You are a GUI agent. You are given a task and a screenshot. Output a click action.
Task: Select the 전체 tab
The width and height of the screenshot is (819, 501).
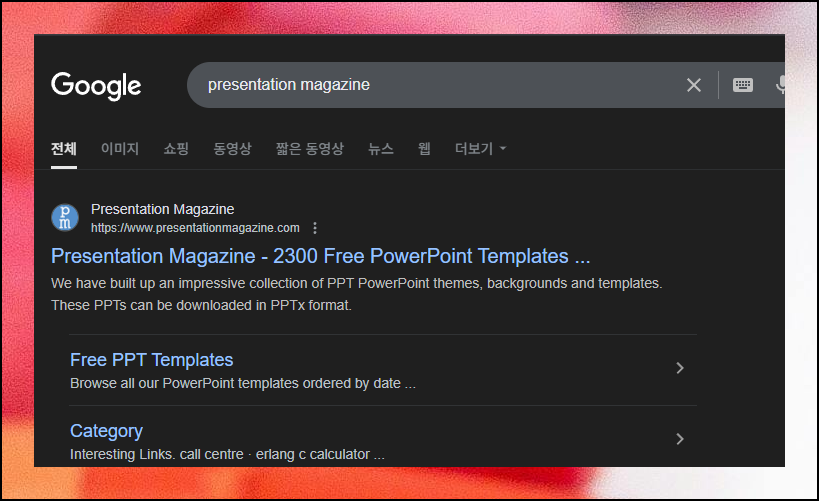click(x=64, y=149)
